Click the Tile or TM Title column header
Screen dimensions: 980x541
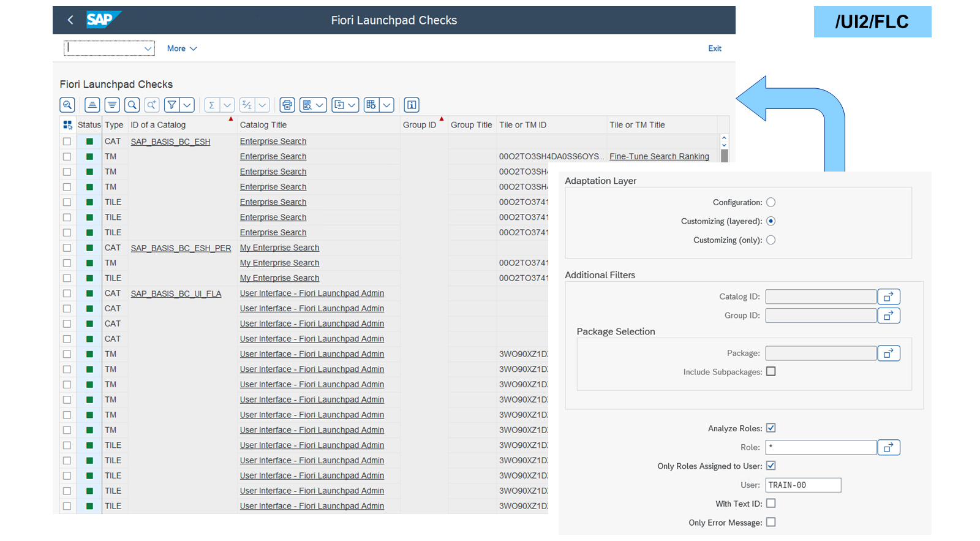click(x=662, y=125)
